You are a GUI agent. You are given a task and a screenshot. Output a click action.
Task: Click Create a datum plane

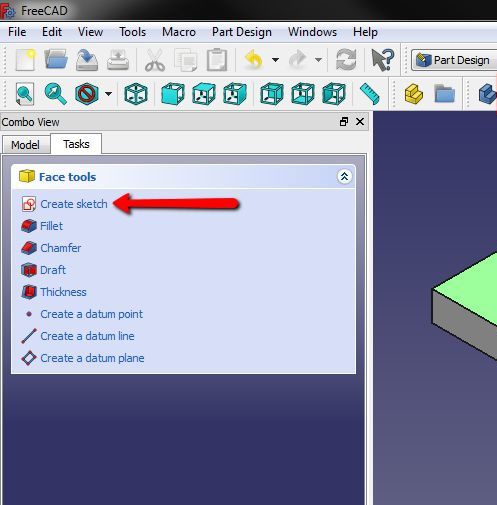pos(92,358)
